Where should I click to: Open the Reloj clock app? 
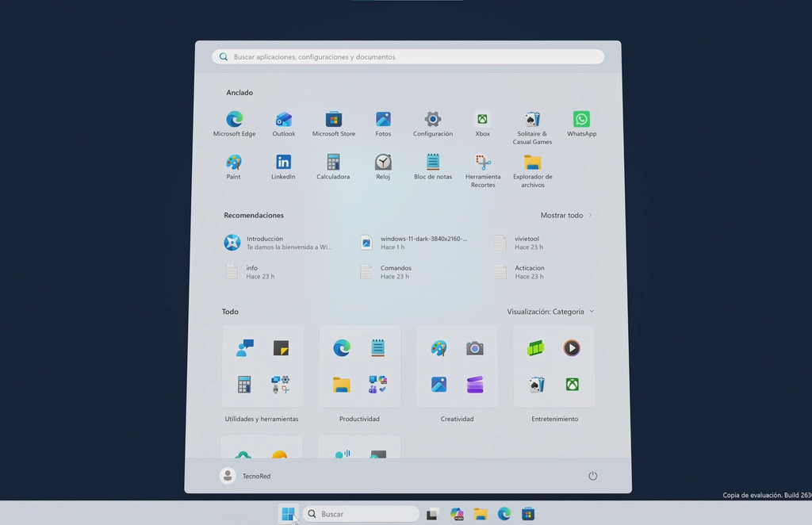click(x=383, y=167)
